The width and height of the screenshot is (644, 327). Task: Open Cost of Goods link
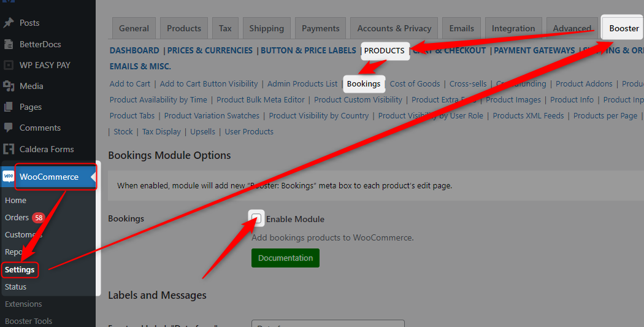(x=415, y=84)
